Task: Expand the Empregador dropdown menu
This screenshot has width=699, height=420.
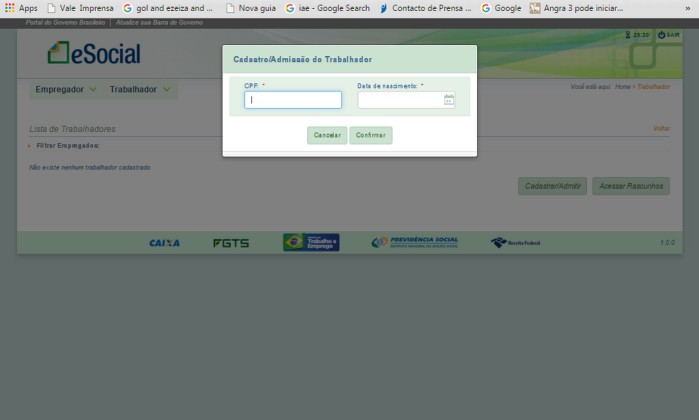Action: (x=66, y=89)
